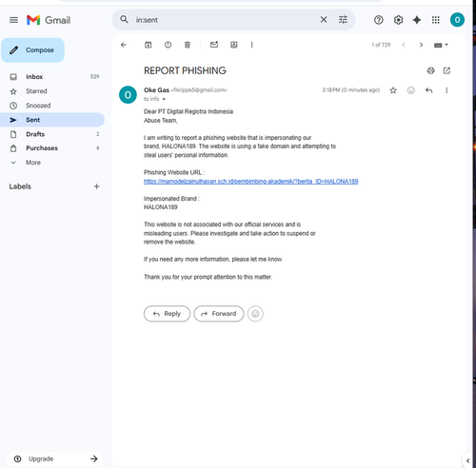This screenshot has width=476, height=468.
Task: Click the Gemini sparkle icon
Action: click(x=417, y=20)
